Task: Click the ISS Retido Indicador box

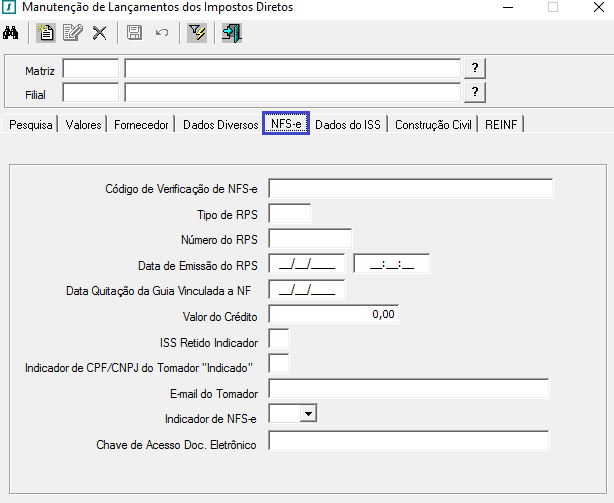Action: click(279, 339)
